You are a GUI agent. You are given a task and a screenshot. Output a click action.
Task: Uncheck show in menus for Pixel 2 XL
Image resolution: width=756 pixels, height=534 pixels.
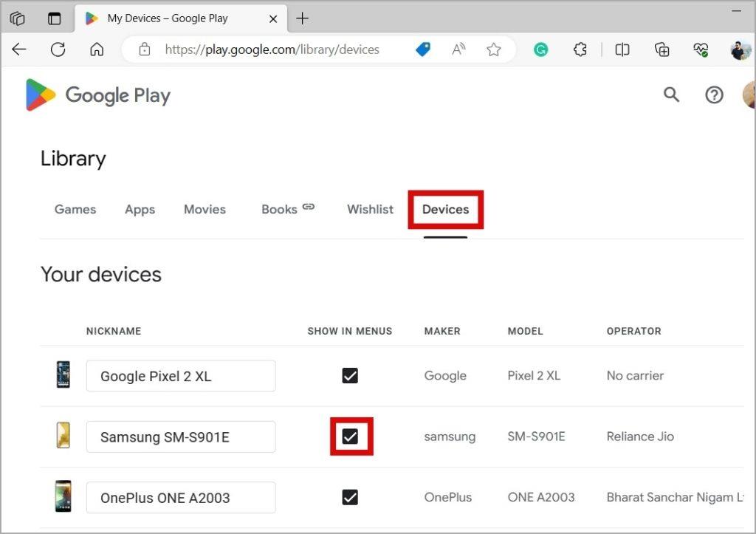350,375
